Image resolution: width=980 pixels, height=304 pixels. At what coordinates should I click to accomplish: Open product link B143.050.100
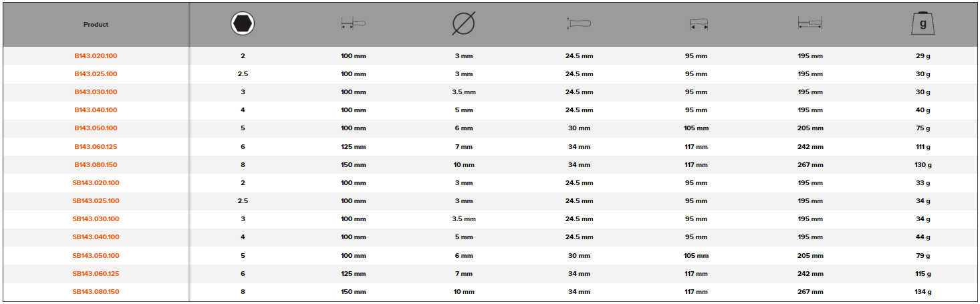point(96,128)
